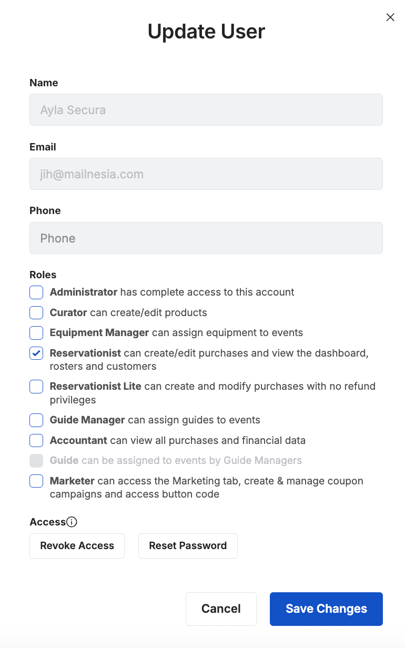Enable the Administrator role checkbox

(36, 292)
